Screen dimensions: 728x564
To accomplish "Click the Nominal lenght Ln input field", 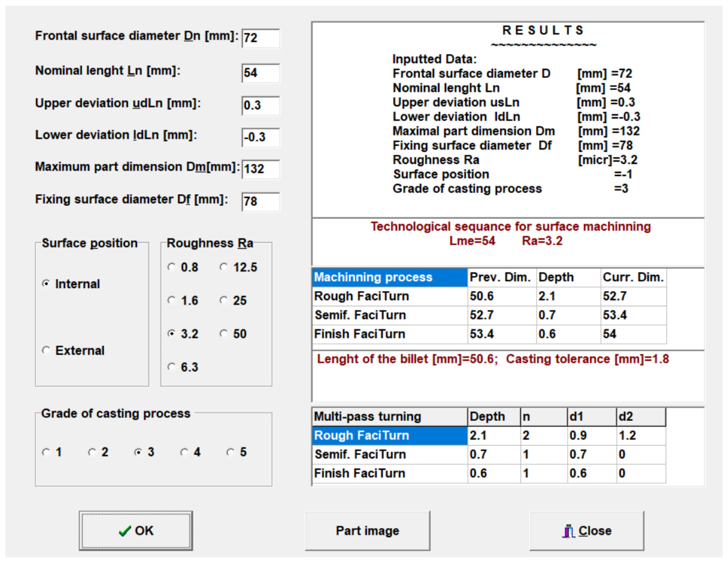I will [x=260, y=73].
